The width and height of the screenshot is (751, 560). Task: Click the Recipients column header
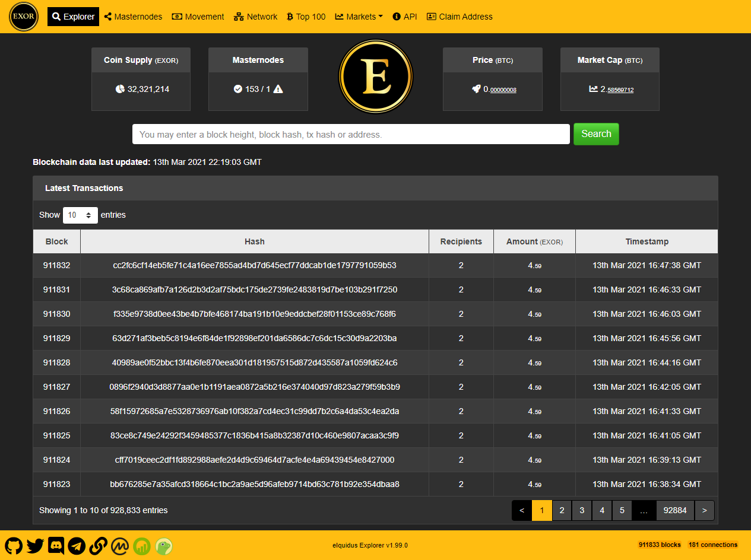click(x=461, y=241)
